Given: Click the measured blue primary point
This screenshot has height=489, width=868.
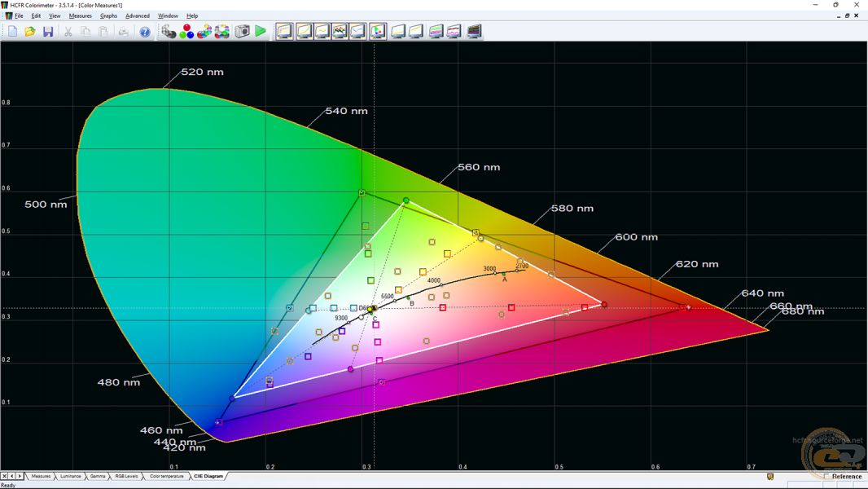Looking at the screenshot, I should [x=233, y=399].
